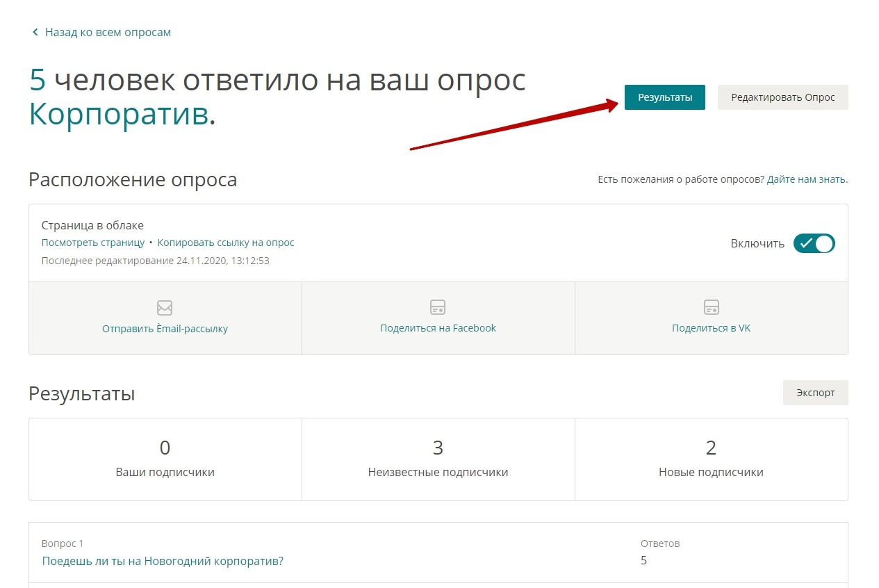The width and height of the screenshot is (879, 588).
Task: Open 'Неизвестные подписчики' results cell
Action: (x=438, y=459)
